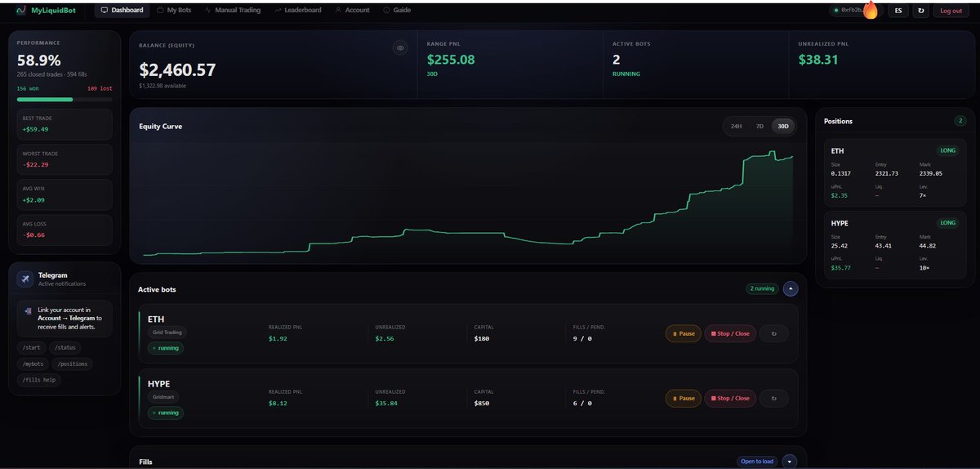Expand the Fills section chevron
The height and width of the screenshot is (469, 980).
(x=789, y=462)
